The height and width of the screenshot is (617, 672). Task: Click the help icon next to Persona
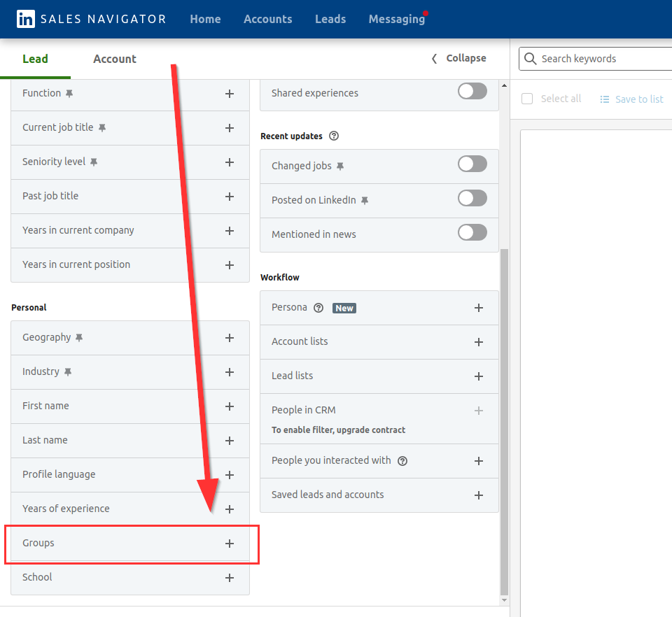[x=318, y=307]
